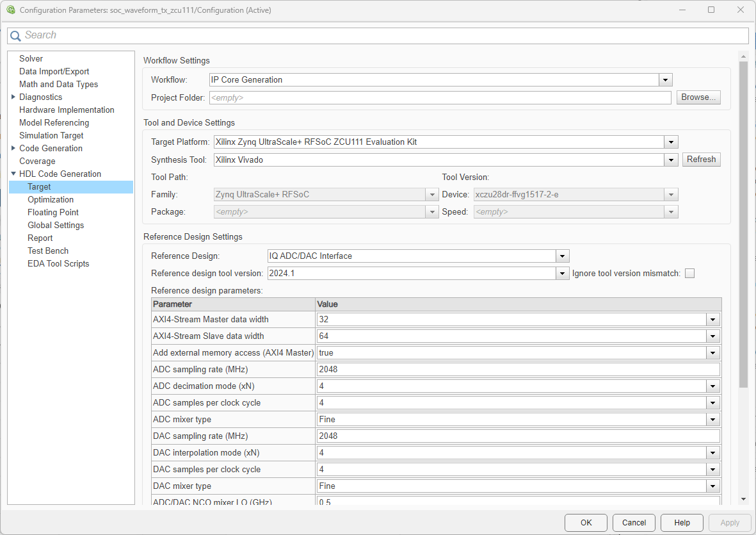Open the Synthesis Tool dropdown
Image resolution: width=756 pixels, height=535 pixels.
[671, 160]
